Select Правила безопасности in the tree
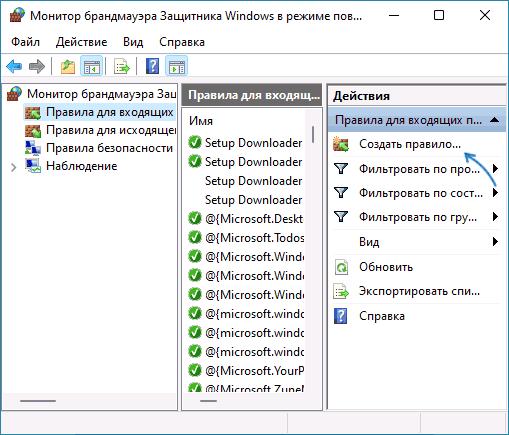The image size is (509, 435). coord(109,148)
